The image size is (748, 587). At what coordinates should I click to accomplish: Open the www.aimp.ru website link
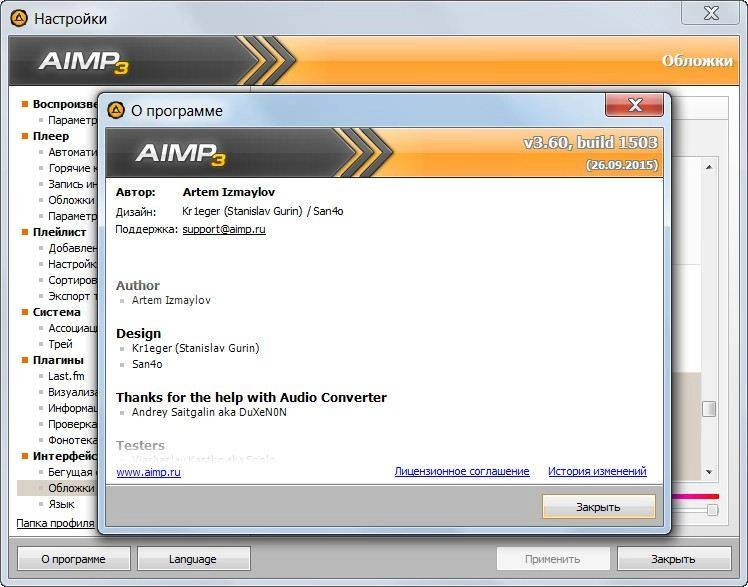[x=148, y=472]
